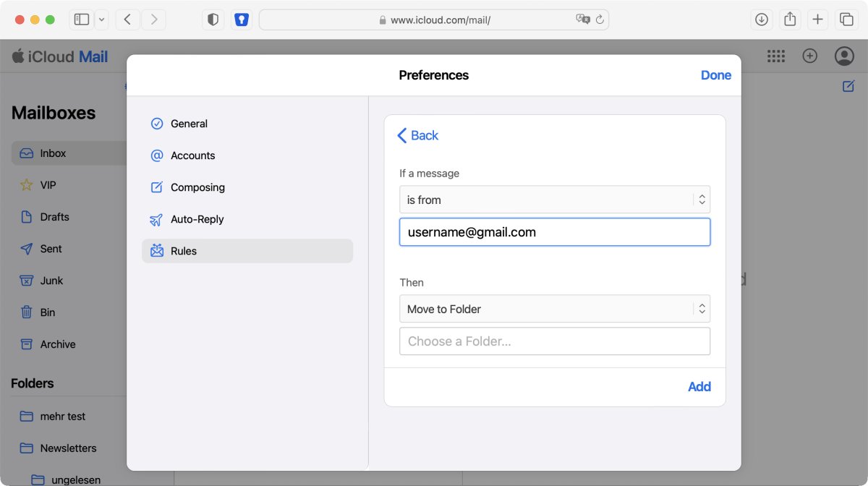Screen dimensions: 868x486
Task: Open the Composing preferences section
Action: tap(197, 187)
